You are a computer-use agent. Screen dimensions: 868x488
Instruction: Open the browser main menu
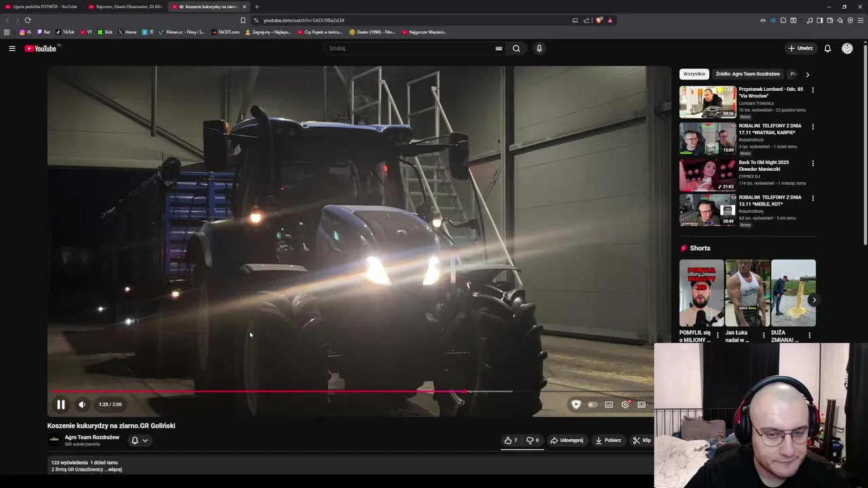pyautogui.click(x=861, y=20)
